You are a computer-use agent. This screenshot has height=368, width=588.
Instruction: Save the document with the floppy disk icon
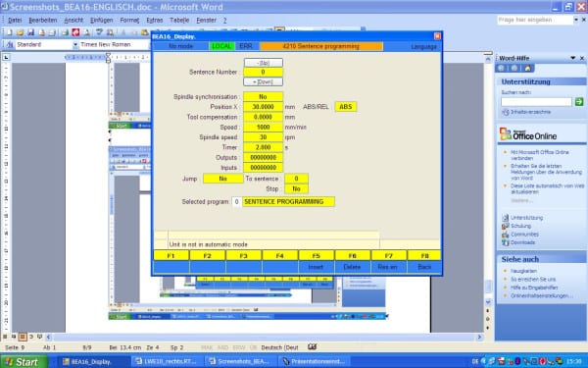[30, 32]
